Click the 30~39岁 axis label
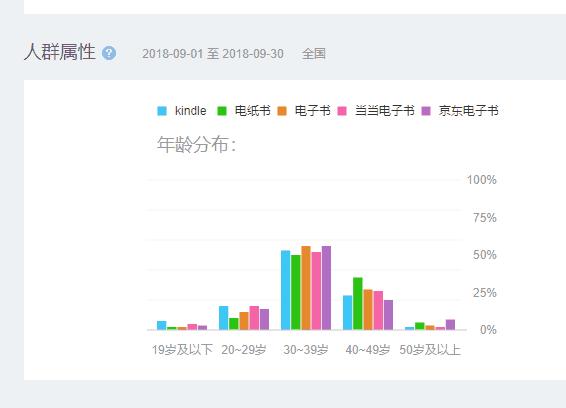 306,350
